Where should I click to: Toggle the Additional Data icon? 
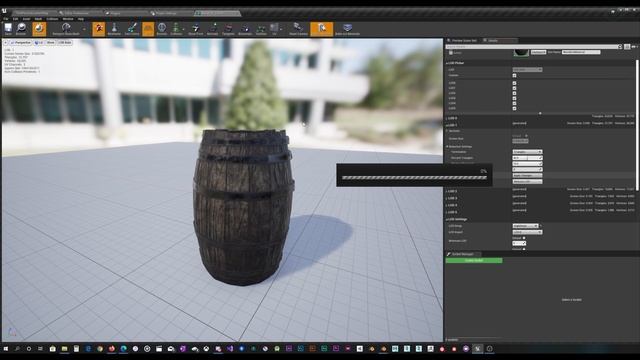322,29
